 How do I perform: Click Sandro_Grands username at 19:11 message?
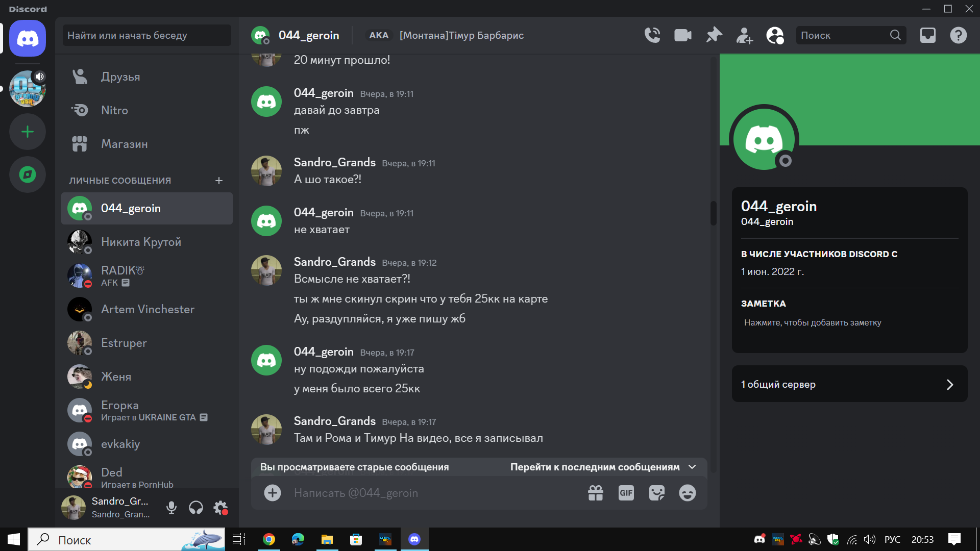335,162
